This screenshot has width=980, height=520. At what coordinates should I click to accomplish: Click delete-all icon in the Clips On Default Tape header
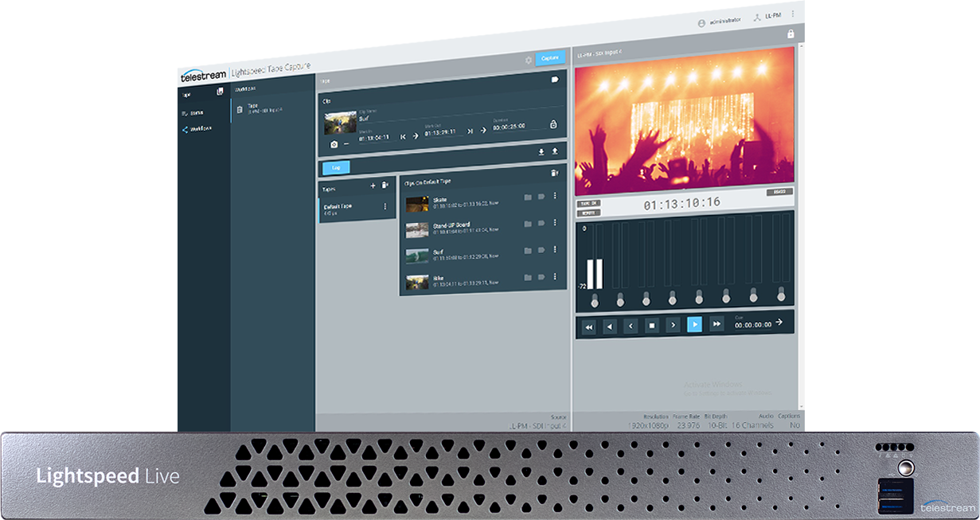click(x=555, y=173)
